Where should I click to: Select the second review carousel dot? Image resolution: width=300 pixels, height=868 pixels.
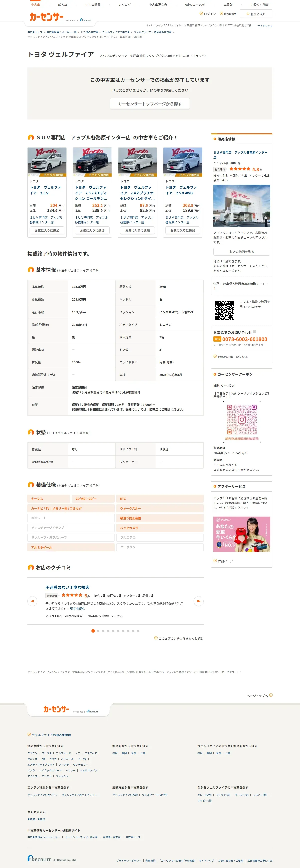(98, 631)
